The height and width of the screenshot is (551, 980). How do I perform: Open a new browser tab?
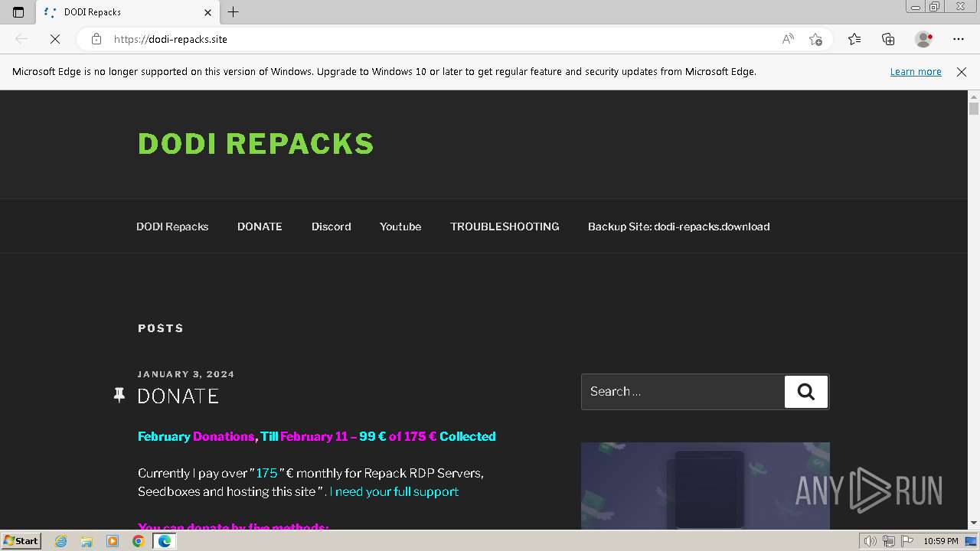[234, 12]
